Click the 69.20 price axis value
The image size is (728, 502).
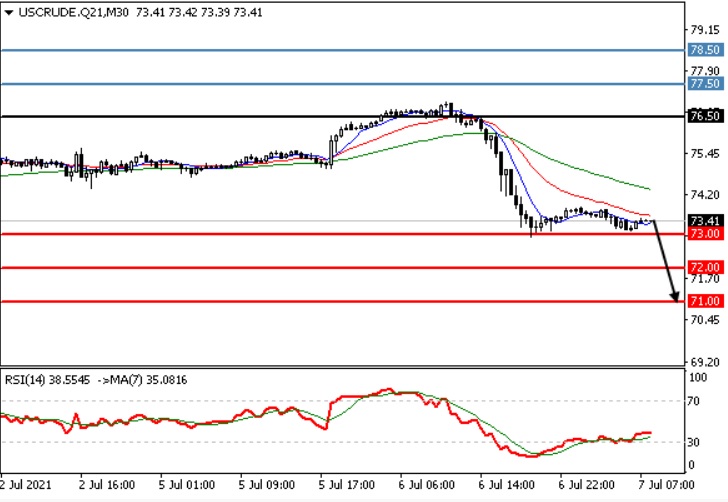coord(705,362)
